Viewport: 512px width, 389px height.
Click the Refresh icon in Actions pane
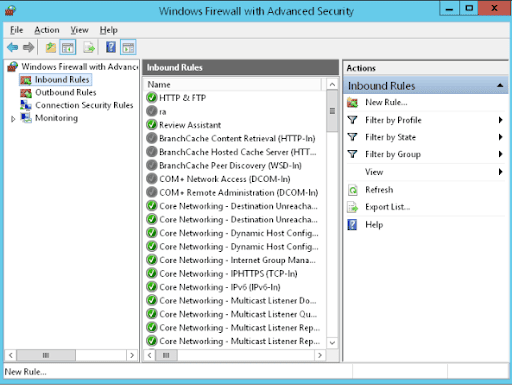click(x=352, y=190)
